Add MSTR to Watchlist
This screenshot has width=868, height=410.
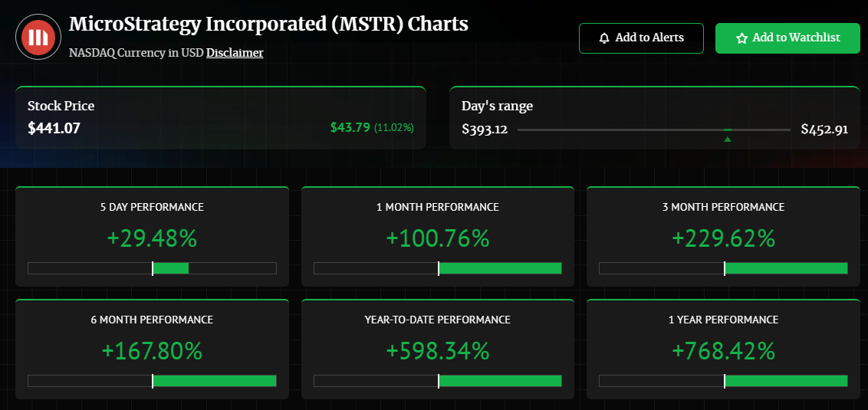coord(787,38)
